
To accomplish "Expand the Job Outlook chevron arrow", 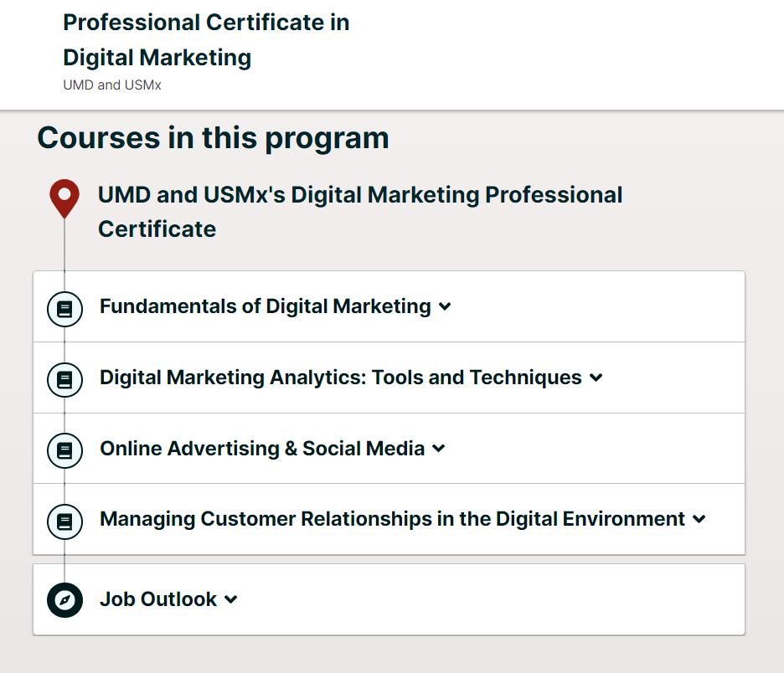I will (x=231, y=600).
